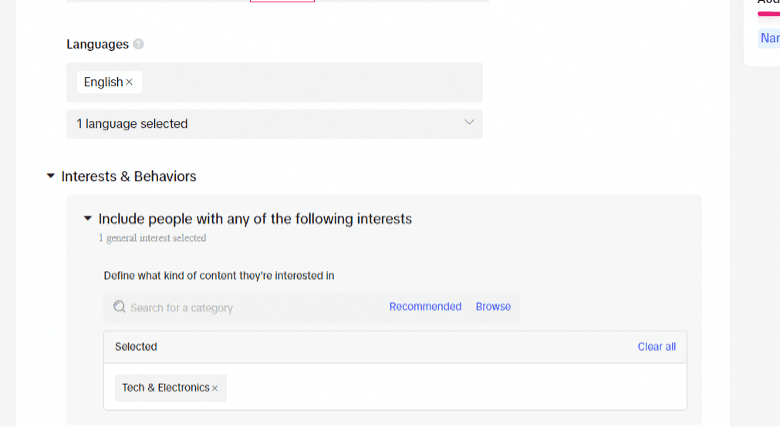This screenshot has height=428, width=780.
Task: Open the 1 language selected dropdown
Action: point(274,124)
